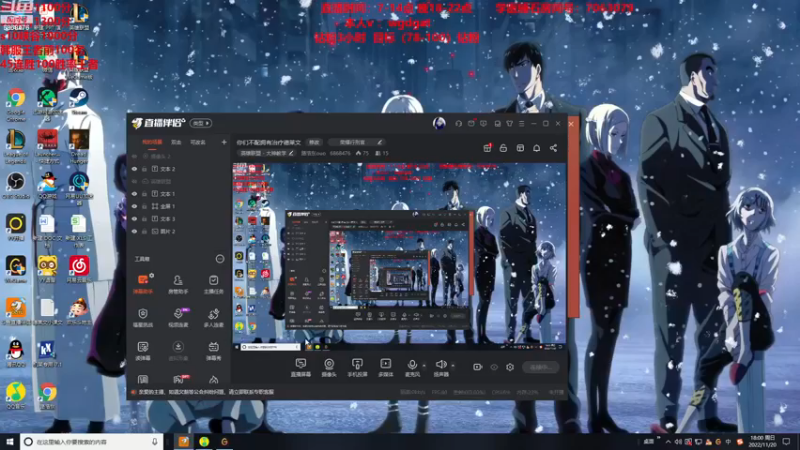Open the 弹幕秀 danmaku show tool
Image resolution: width=800 pixels, height=450 pixels.
pos(213,351)
